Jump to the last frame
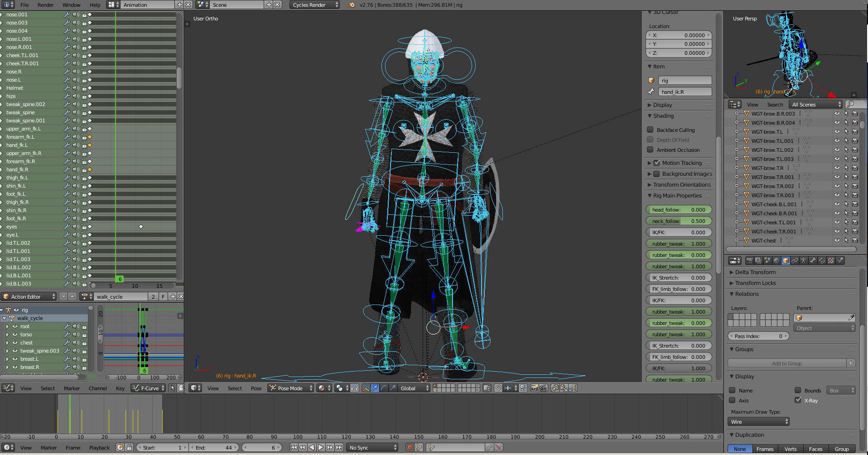The width and height of the screenshot is (868, 455). 338,447
